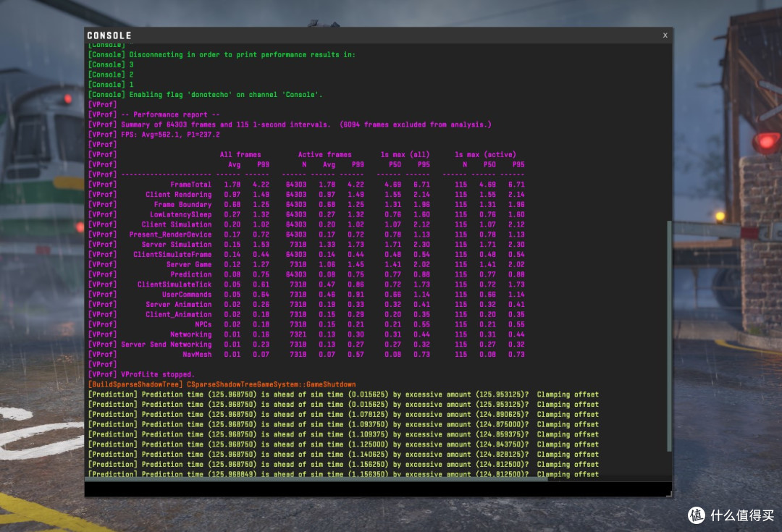This screenshot has width=782, height=532.
Task: Click the 'Server Simulation' row label
Action: click(x=177, y=245)
